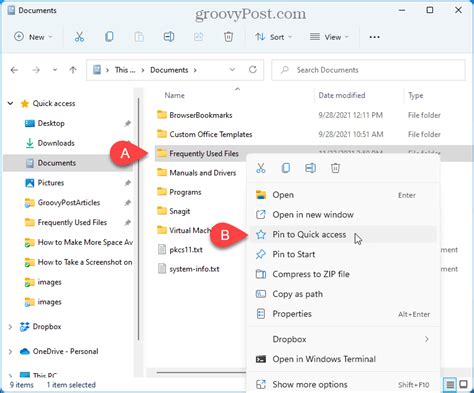Click the Cut icon in the top toolbar
The width and height of the screenshot is (474, 393).
[x=79, y=37]
